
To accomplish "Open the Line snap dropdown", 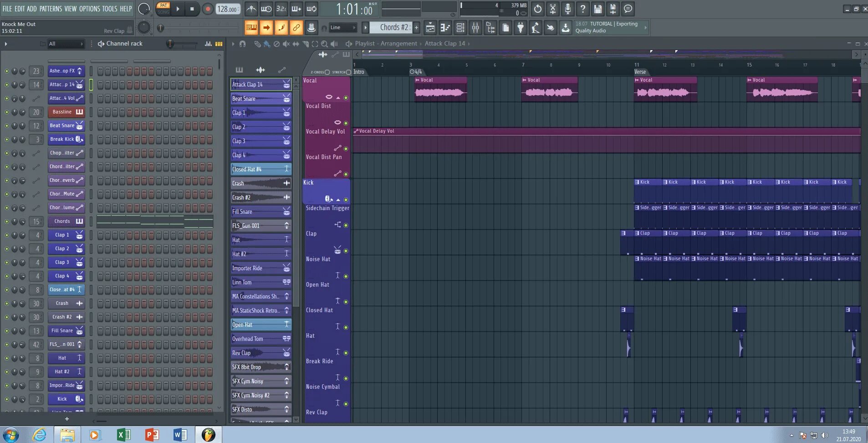I will pyautogui.click(x=342, y=28).
